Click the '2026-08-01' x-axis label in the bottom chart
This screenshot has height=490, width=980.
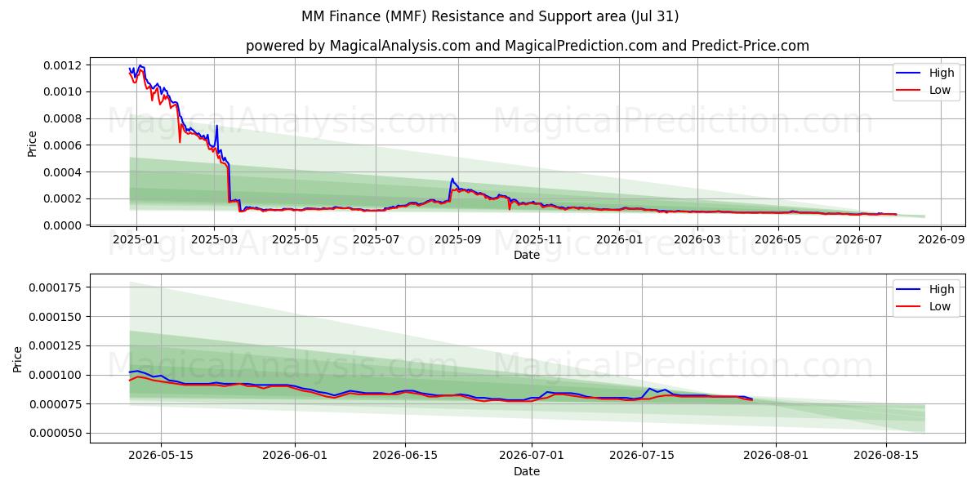pos(776,457)
